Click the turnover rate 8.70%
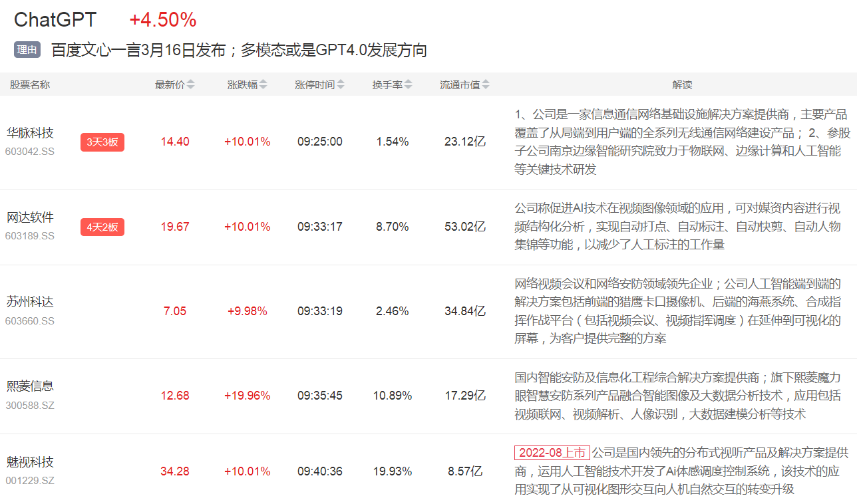The height and width of the screenshot is (504, 857). [x=393, y=227]
